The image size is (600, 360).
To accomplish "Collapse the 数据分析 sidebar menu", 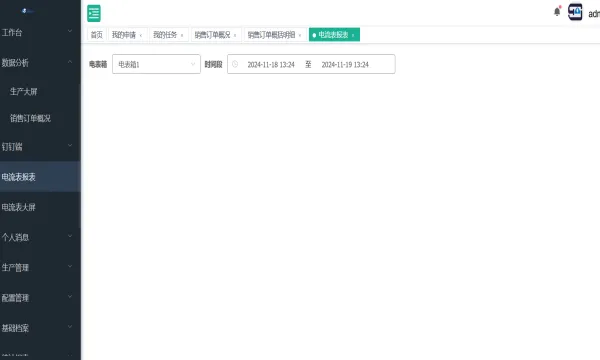I will 38,62.
